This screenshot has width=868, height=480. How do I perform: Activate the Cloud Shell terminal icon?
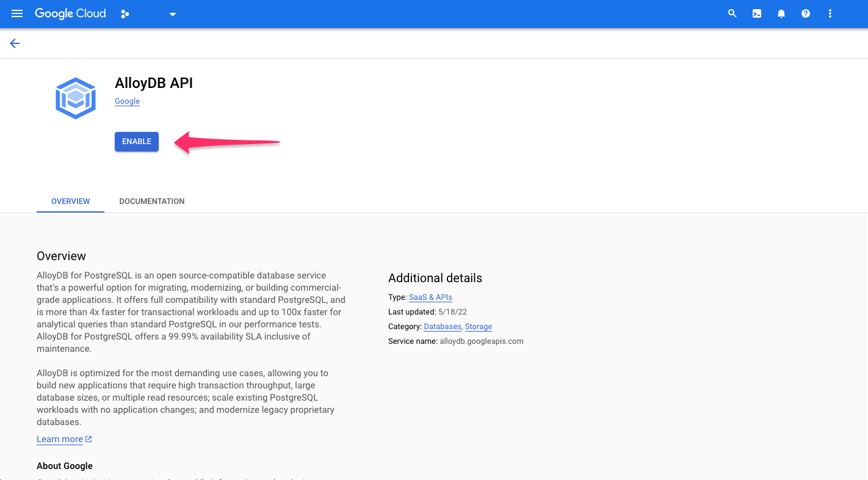coord(756,13)
